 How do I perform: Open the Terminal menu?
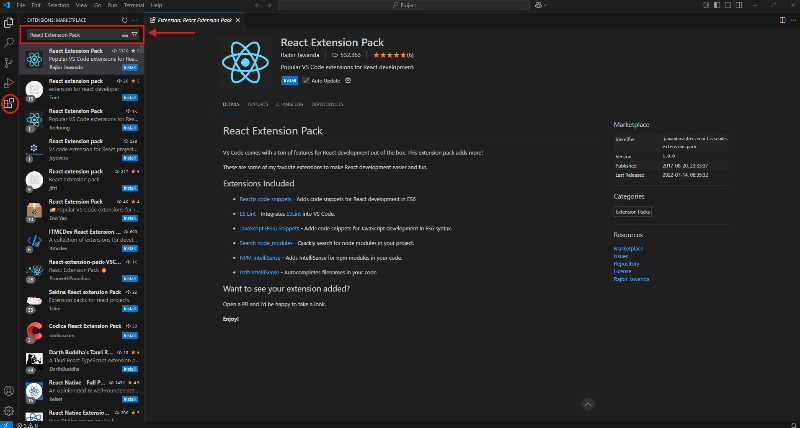click(x=134, y=5)
